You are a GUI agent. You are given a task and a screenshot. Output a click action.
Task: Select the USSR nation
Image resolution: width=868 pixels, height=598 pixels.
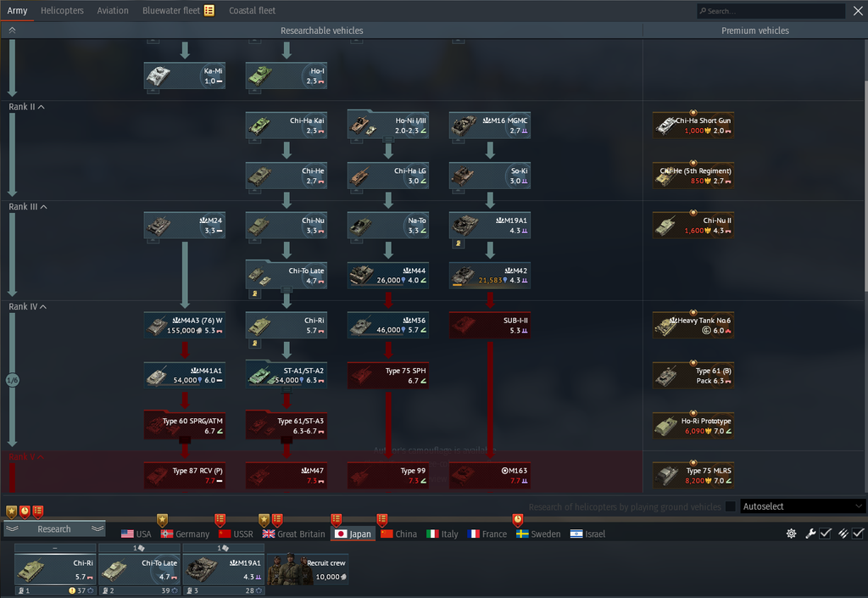coord(236,534)
